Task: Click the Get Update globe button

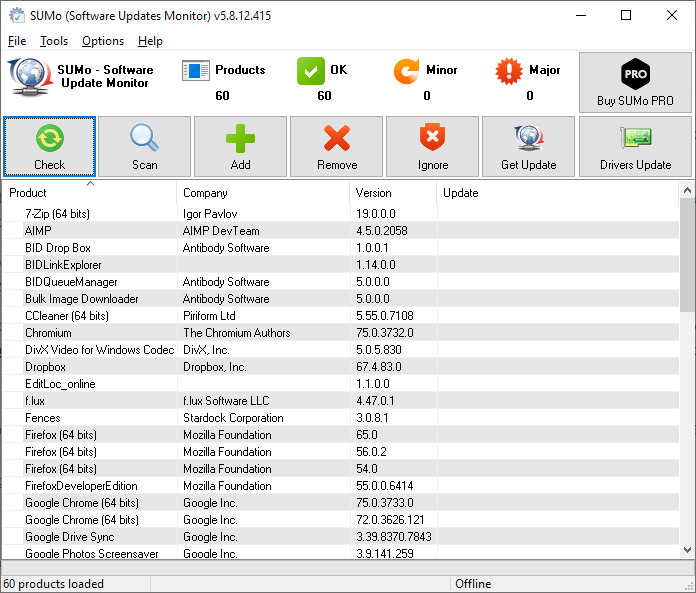Action: (x=528, y=146)
